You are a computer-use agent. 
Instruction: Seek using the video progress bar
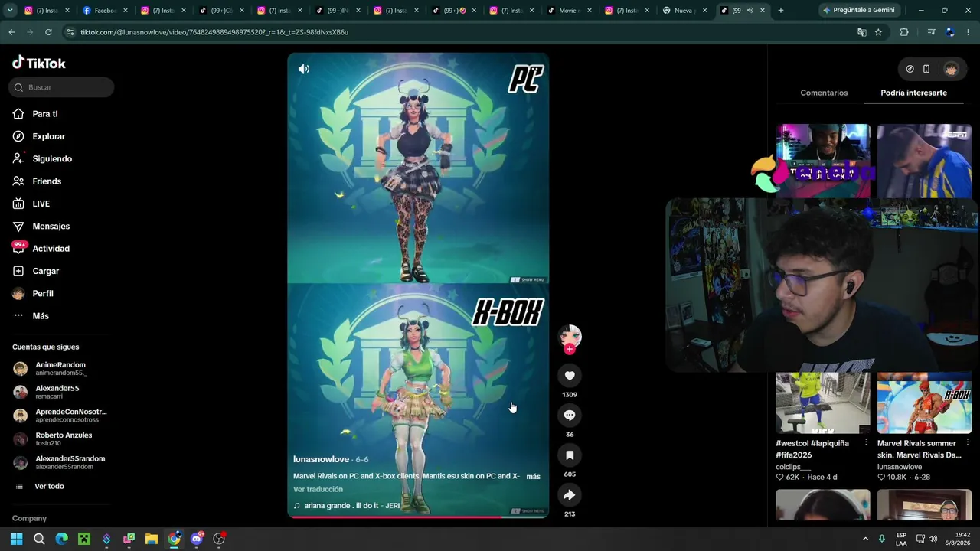(418, 517)
